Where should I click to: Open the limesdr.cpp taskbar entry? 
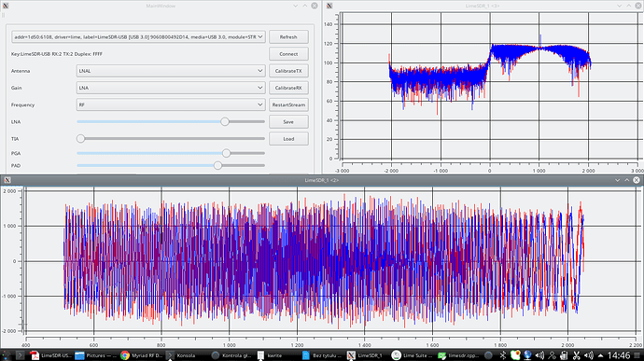click(458, 355)
